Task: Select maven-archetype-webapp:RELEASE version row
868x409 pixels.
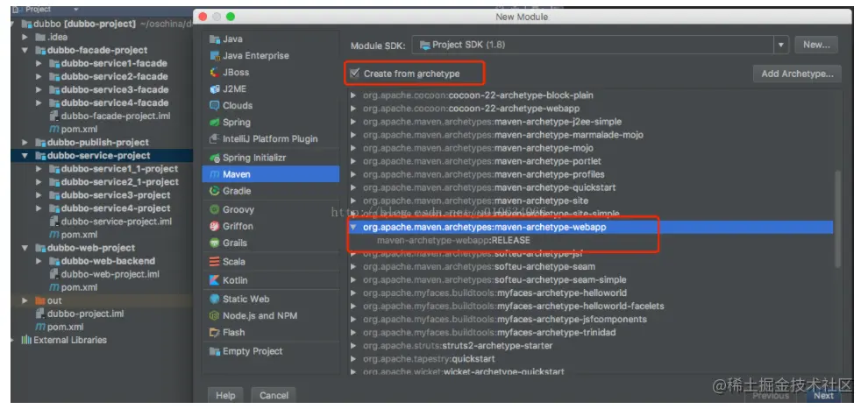Action: pos(590,241)
